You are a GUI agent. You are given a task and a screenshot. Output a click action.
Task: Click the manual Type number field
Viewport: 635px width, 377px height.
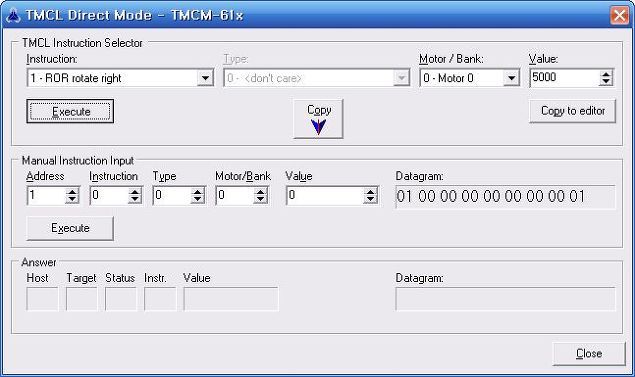172,196
